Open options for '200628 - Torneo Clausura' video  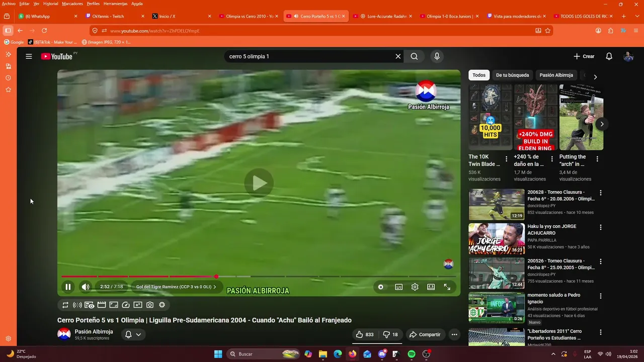600,193
